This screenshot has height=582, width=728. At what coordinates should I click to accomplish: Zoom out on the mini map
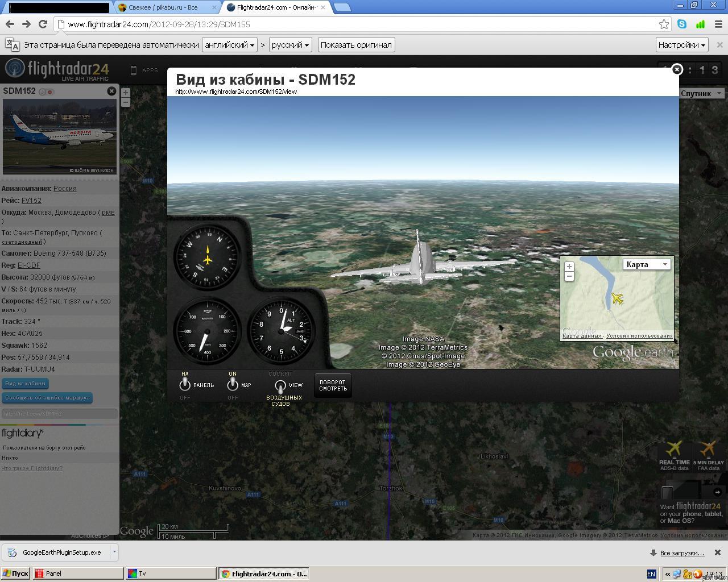569,276
